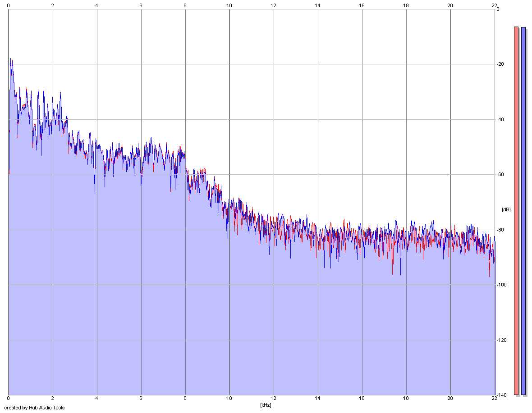Click the red channel level meter bar
This screenshot has width=532, height=413.
(516, 211)
